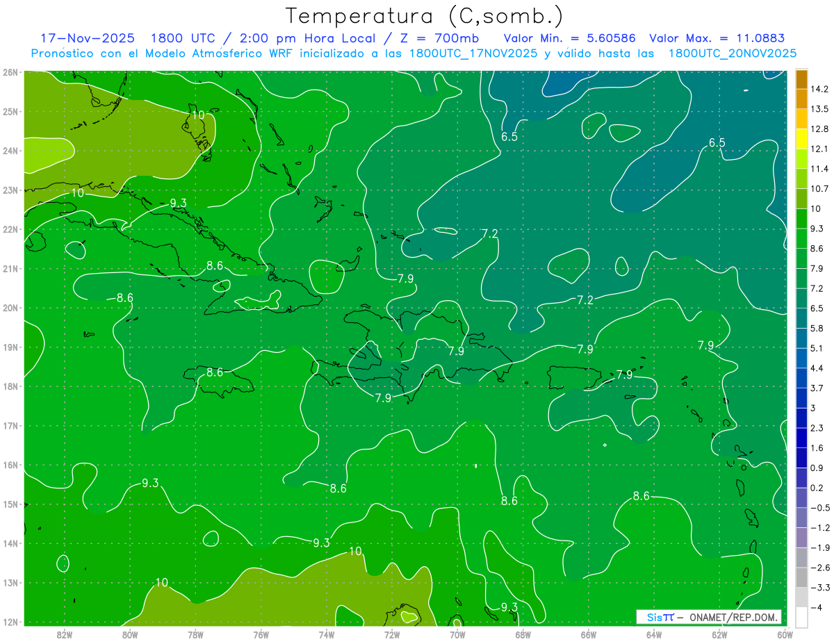Click latitude axis label '18N'

click(x=10, y=386)
